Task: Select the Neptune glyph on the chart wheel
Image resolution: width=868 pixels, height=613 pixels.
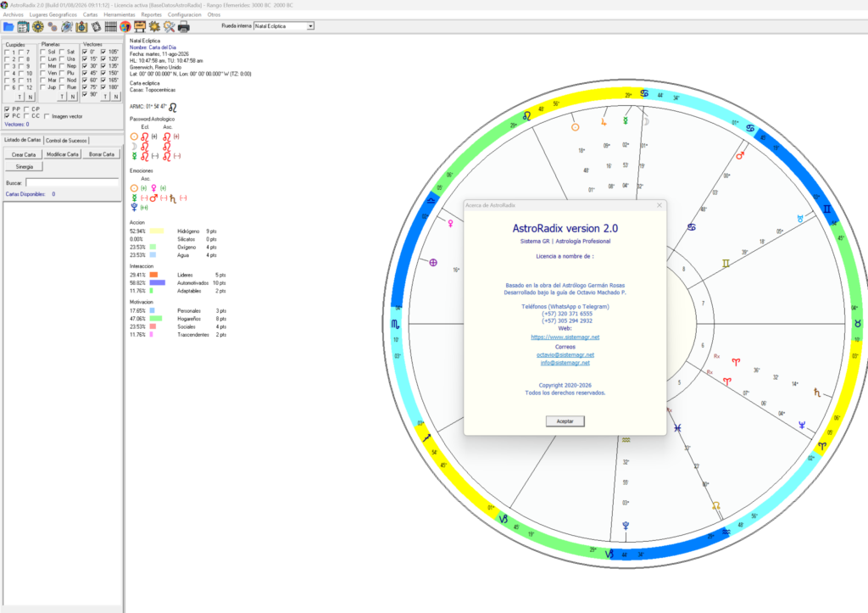Action: tap(802, 425)
